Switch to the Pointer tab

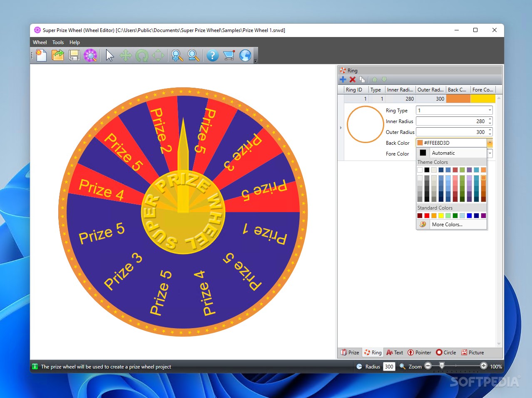tap(419, 353)
